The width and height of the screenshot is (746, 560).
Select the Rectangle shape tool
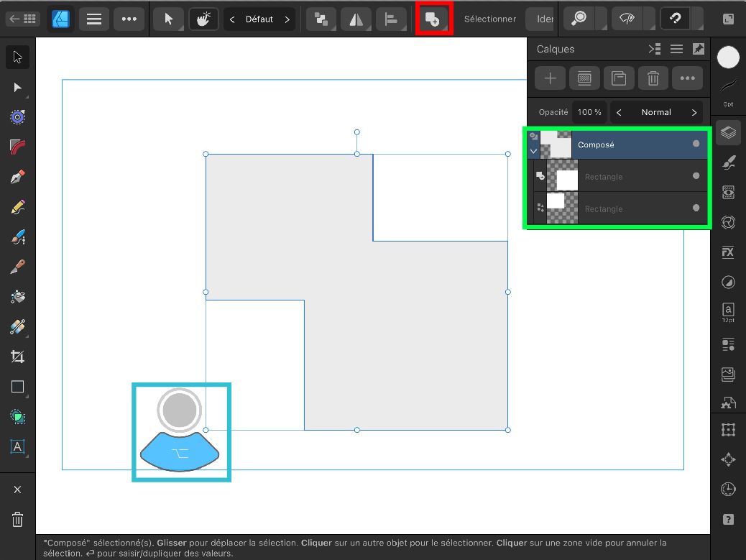pyautogui.click(x=17, y=387)
